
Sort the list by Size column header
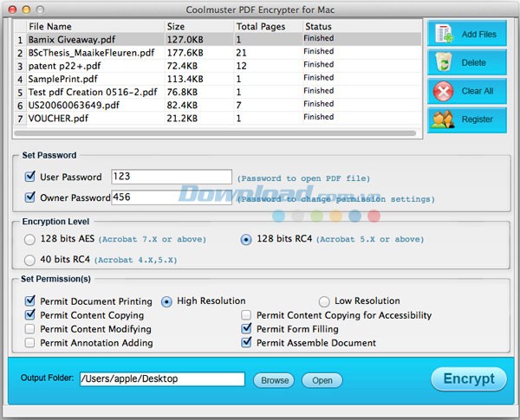[x=198, y=27]
